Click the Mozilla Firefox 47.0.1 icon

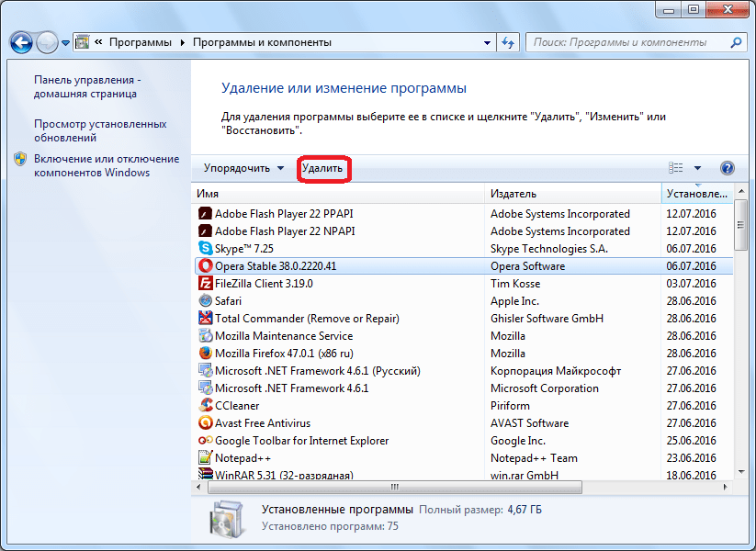(206, 353)
